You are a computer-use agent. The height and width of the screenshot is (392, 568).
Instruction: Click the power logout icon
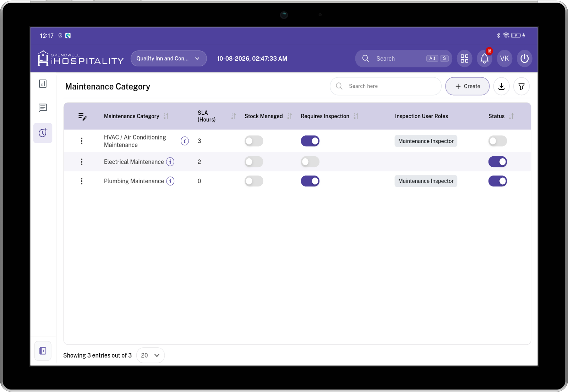(524, 59)
